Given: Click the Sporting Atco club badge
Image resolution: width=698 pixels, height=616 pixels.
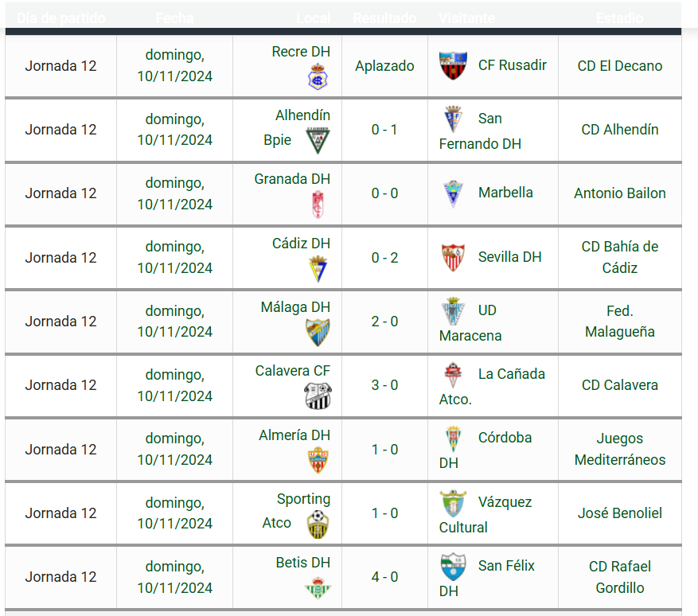Looking at the screenshot, I should pos(318,524).
